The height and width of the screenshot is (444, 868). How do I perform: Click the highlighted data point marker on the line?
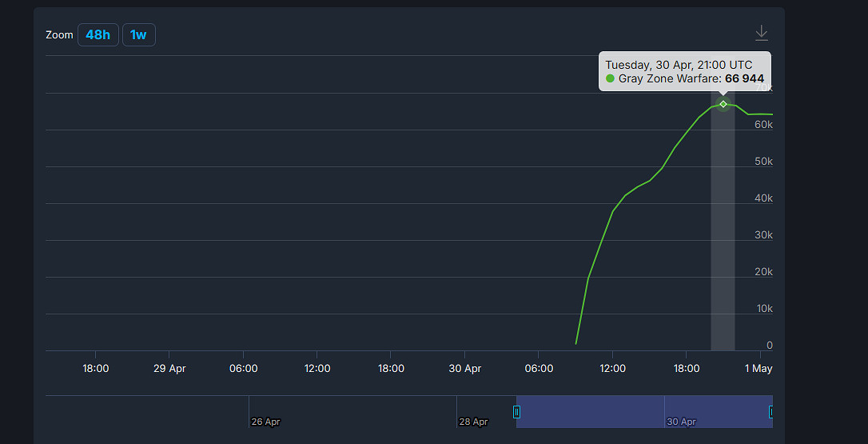click(723, 104)
